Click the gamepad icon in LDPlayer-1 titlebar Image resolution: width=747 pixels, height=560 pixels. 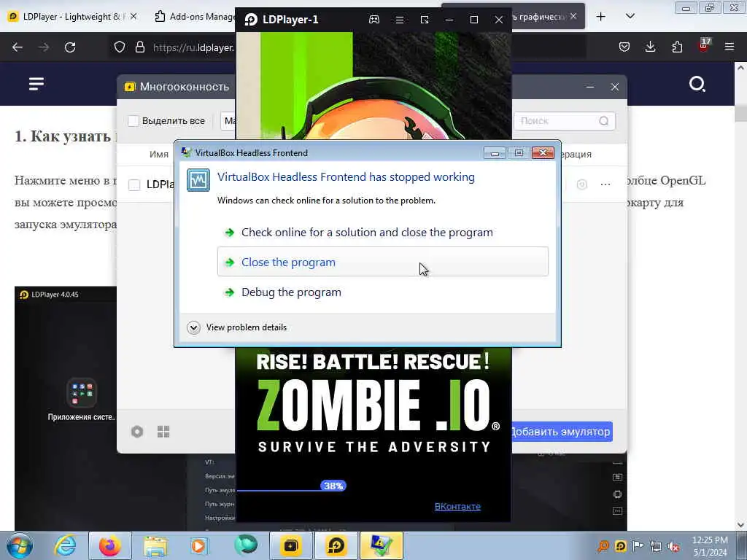[x=374, y=20]
